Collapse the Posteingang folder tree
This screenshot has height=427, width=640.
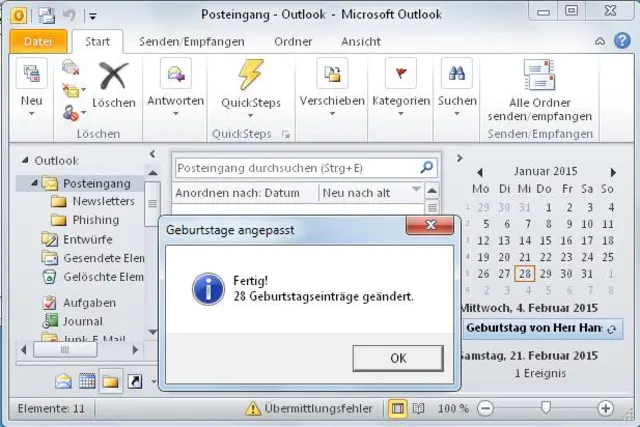click(x=35, y=183)
